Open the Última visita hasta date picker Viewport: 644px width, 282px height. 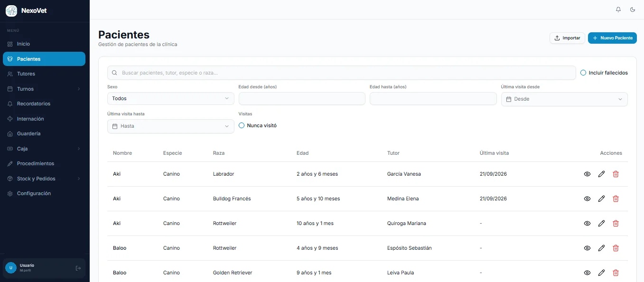click(171, 126)
